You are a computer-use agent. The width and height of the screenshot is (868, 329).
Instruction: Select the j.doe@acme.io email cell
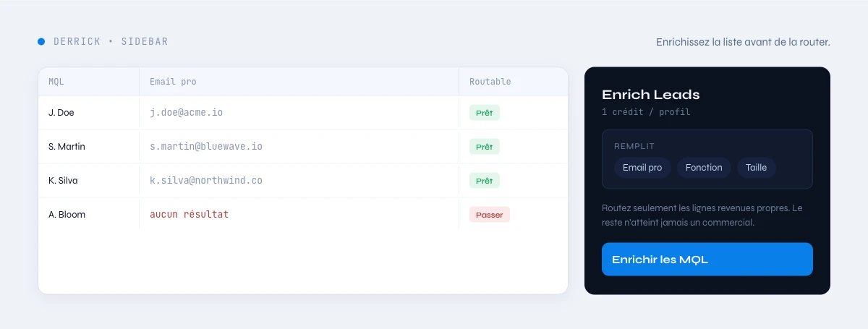coord(299,113)
